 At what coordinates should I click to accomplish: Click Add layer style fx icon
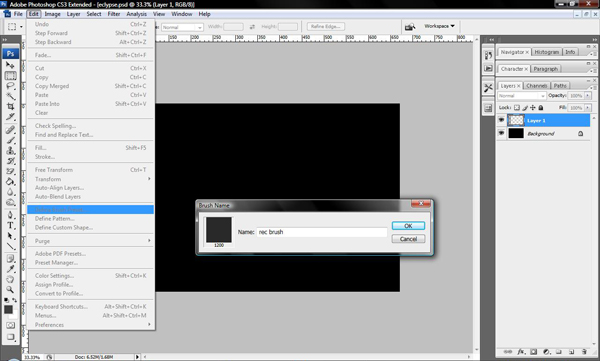[521, 351]
